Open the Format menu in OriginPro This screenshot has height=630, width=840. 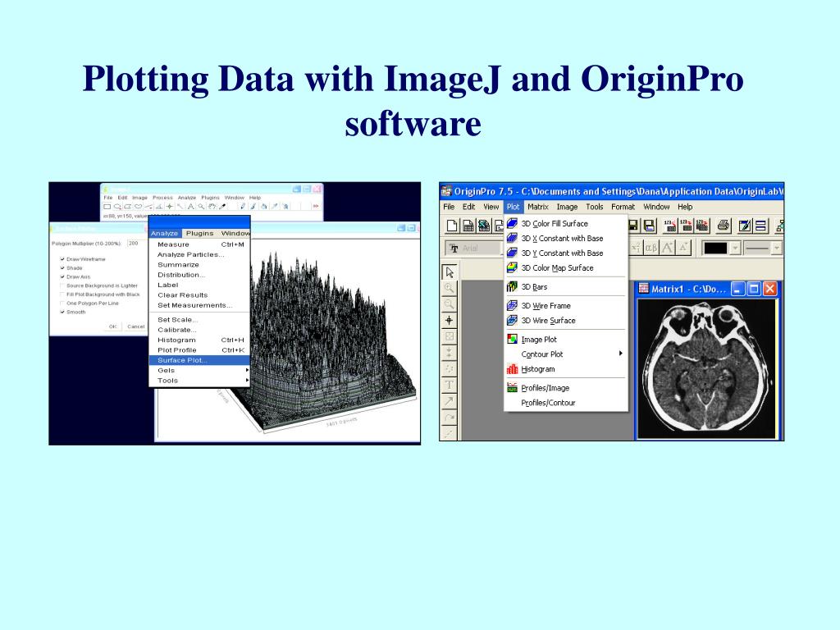pyautogui.click(x=623, y=207)
